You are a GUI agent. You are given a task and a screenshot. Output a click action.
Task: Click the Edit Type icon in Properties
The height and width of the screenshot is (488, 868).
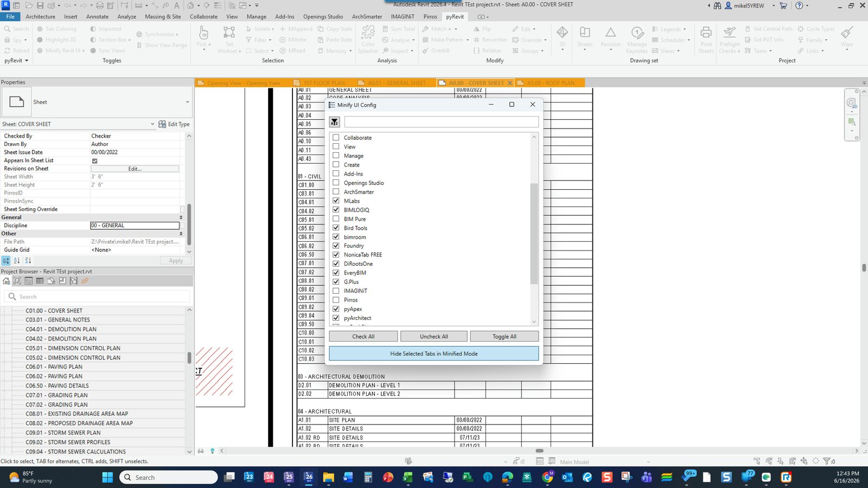click(162, 124)
